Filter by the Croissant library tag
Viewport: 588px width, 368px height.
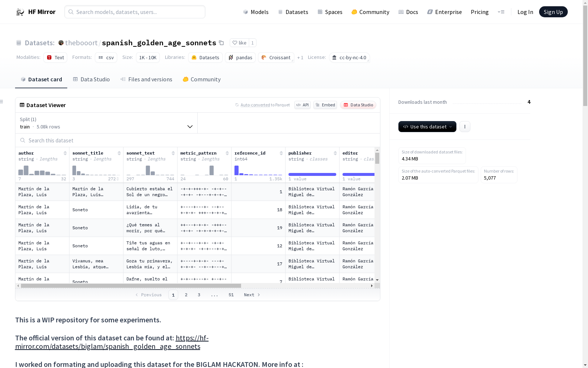click(276, 57)
